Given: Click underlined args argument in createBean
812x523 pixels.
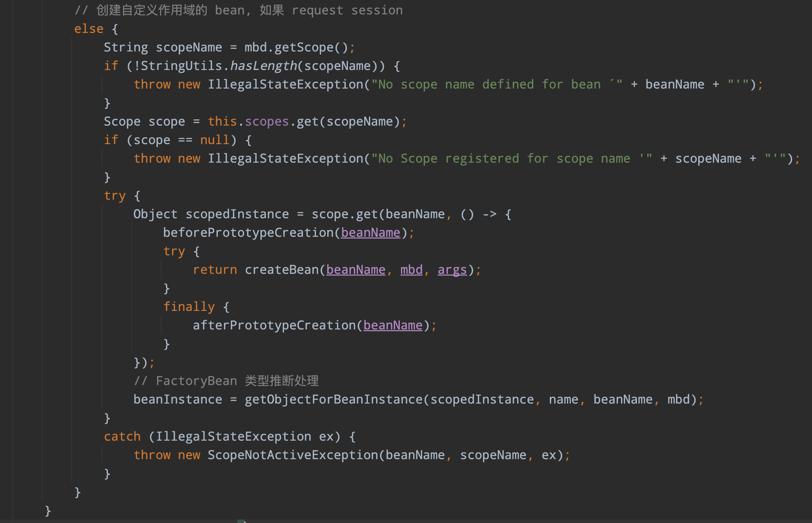Looking at the screenshot, I should (x=452, y=270).
